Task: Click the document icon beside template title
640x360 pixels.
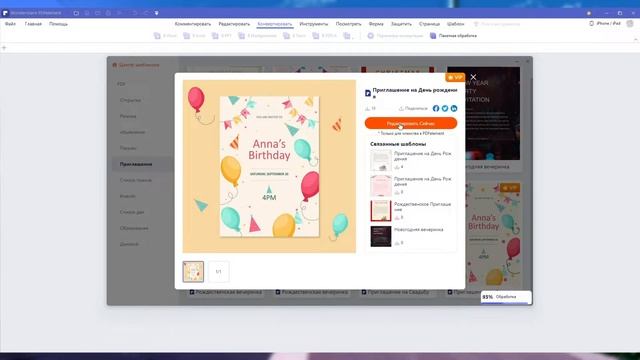Action: [x=368, y=93]
